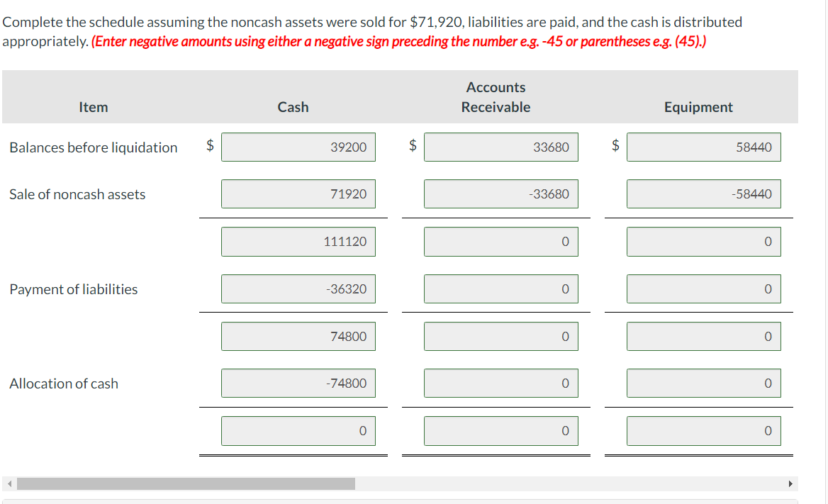This screenshot has width=828, height=504.
Task: Click the horizontal scrollbar thumb
Action: (186, 484)
